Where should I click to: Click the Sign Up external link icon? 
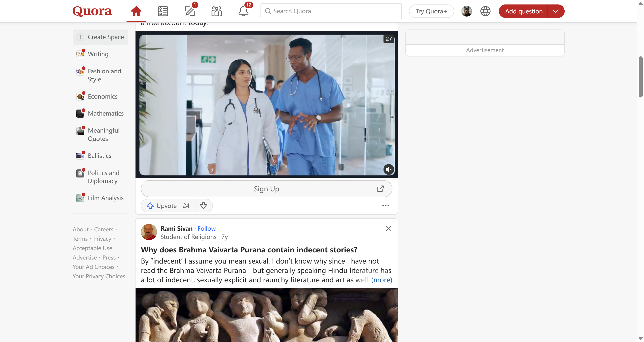[380, 189]
